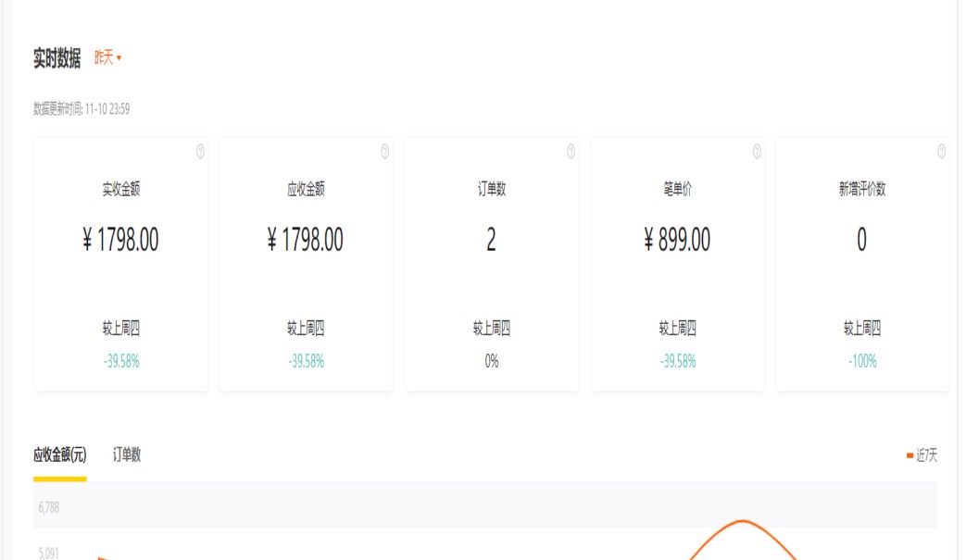The height and width of the screenshot is (560, 966).
Task: Click the ¥1798.00 value under 实收金额
Action: point(120,241)
